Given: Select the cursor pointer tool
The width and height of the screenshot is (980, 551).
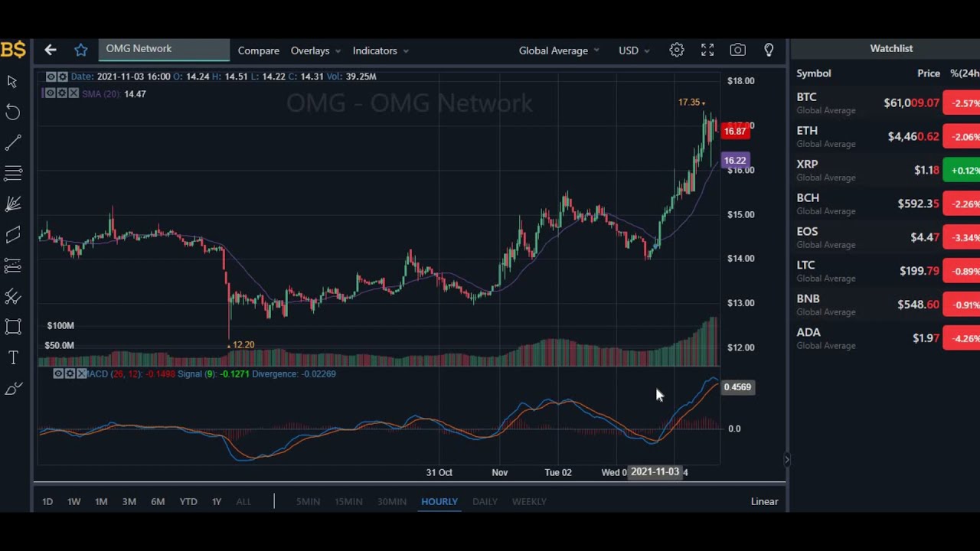Looking at the screenshot, I should click(x=13, y=81).
